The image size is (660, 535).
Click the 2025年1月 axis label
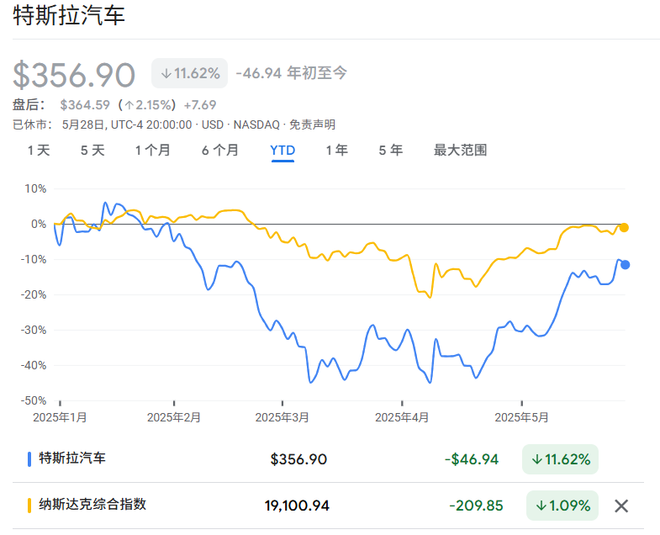point(60,418)
